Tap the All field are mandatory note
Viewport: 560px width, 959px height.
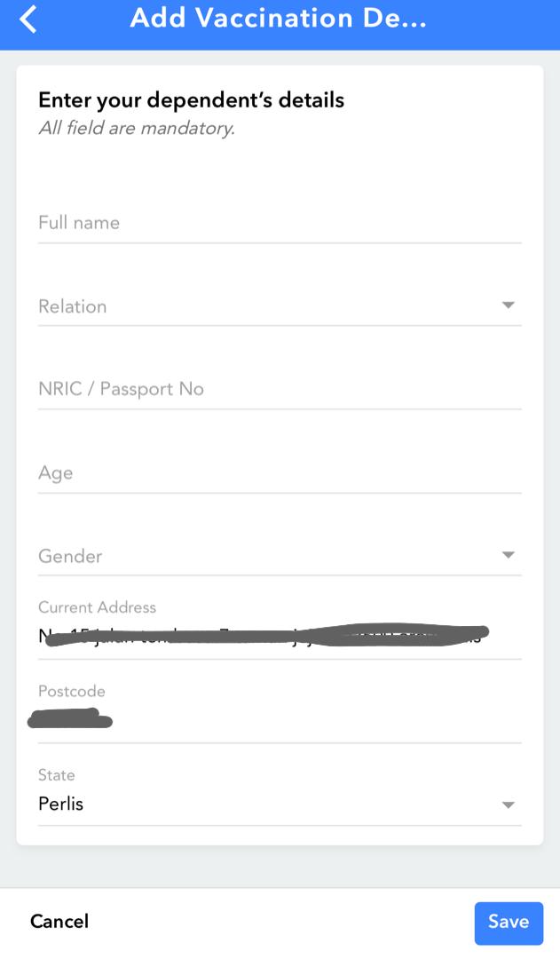coord(137,128)
